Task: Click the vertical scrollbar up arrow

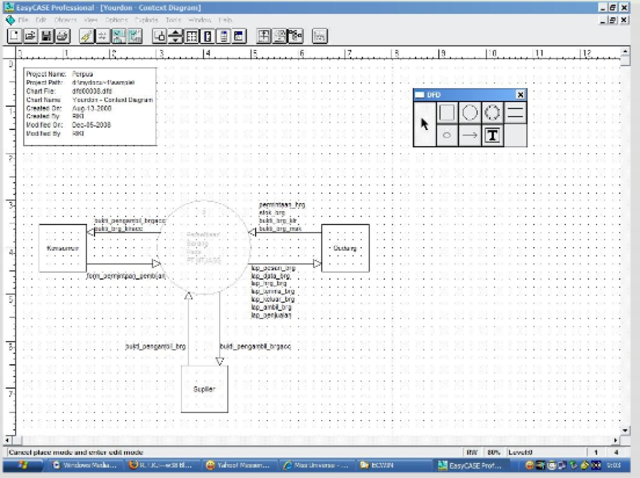Action: pos(625,51)
